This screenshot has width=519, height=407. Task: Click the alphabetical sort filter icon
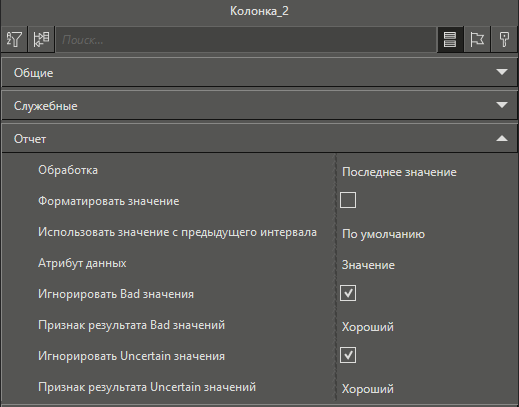[14, 40]
